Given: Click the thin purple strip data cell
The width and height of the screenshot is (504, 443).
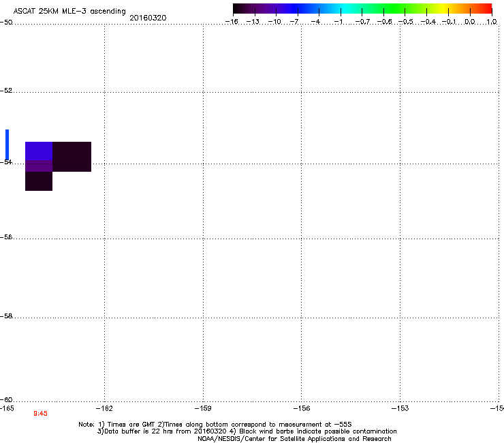Looking at the screenshot, I should (x=39, y=166).
